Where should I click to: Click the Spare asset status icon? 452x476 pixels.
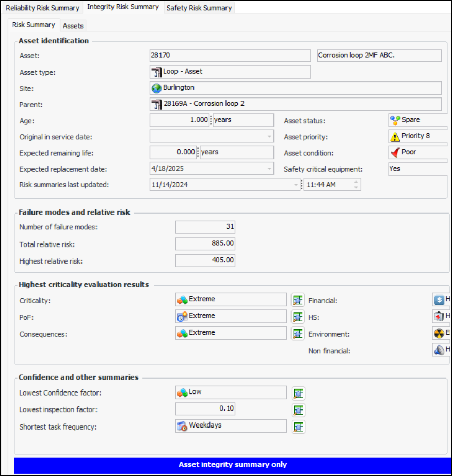tap(395, 121)
